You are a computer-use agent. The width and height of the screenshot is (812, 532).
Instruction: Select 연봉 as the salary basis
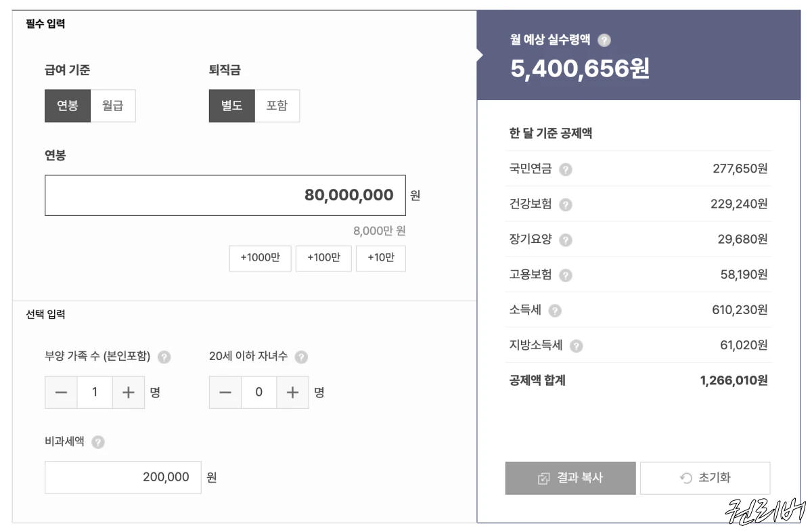(x=68, y=106)
